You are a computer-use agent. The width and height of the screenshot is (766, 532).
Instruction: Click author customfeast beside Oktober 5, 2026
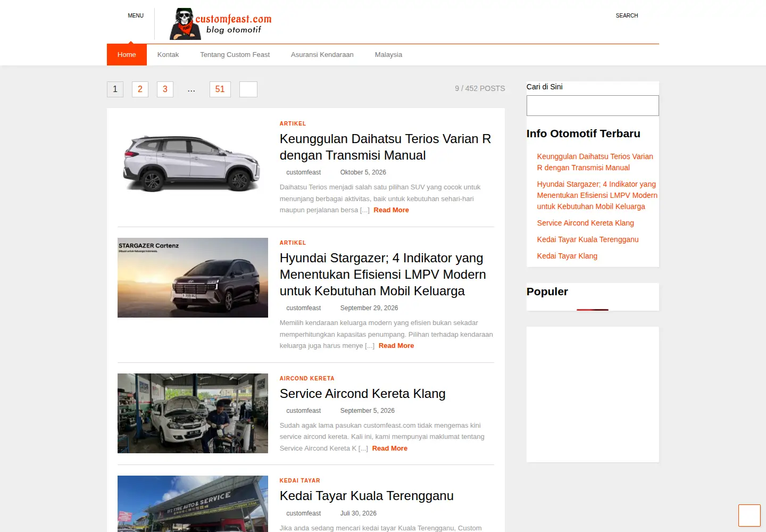(x=303, y=172)
